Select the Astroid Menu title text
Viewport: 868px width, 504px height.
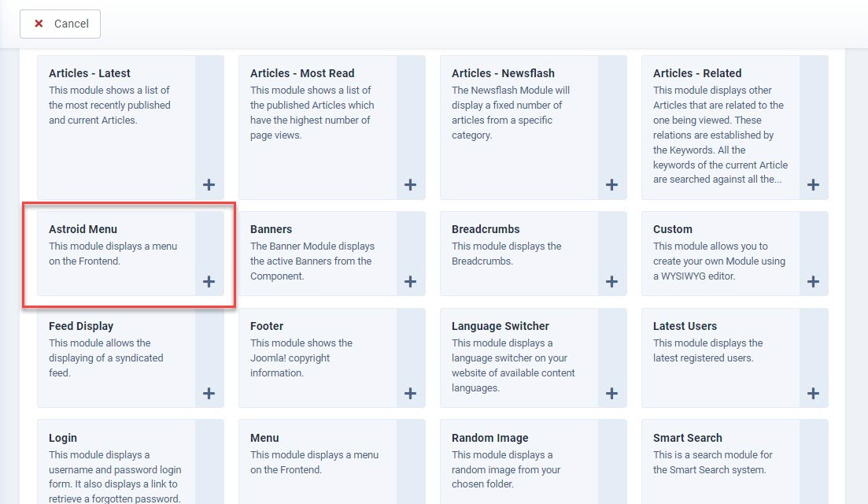tap(83, 229)
